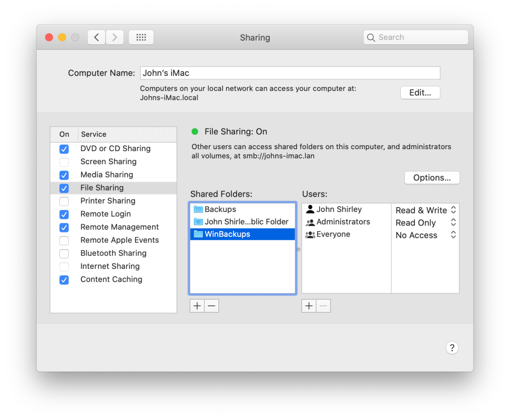Click the Computer Name text field

click(290, 73)
